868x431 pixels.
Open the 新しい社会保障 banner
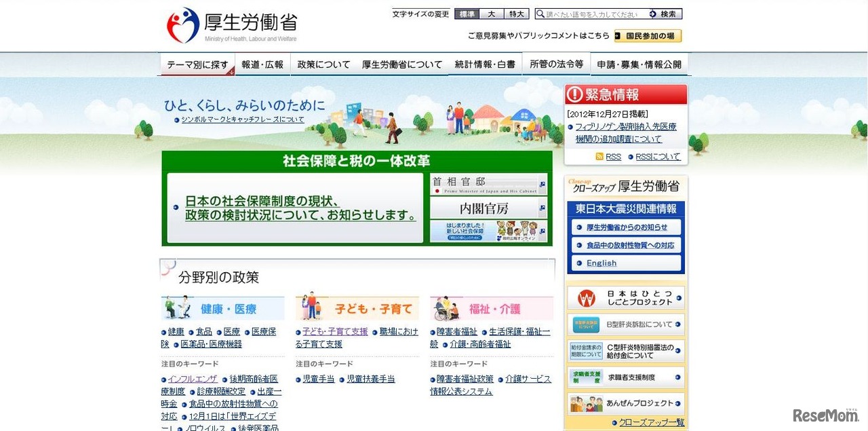[488, 231]
